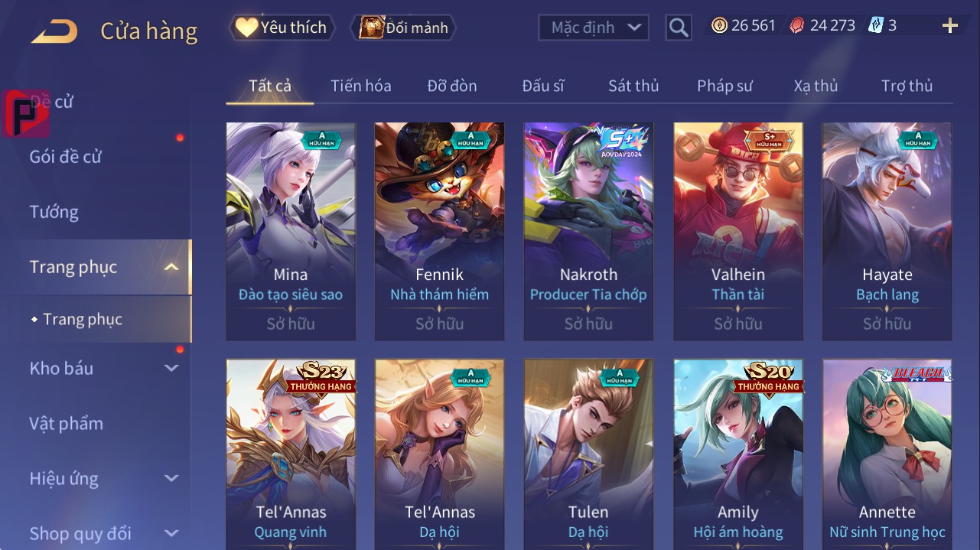The image size is (980, 550).
Task: Select the Nakroth Producer Tia chớp skin
Action: click(x=588, y=231)
